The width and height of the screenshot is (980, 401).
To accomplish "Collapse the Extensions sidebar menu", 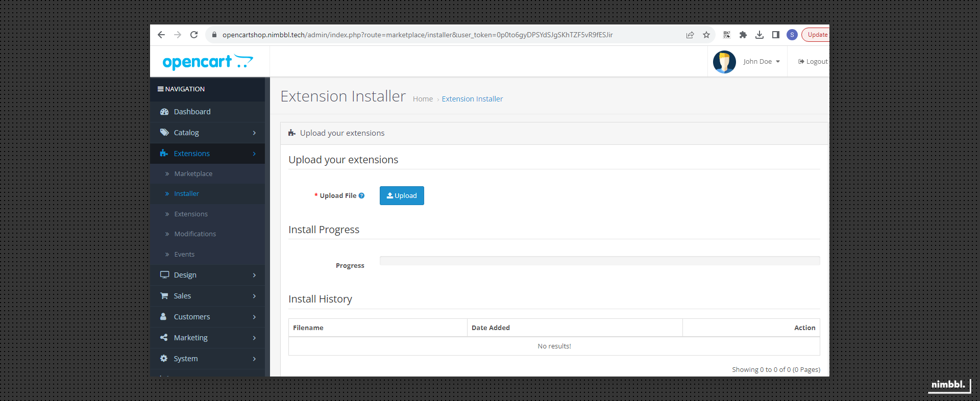I will click(207, 154).
